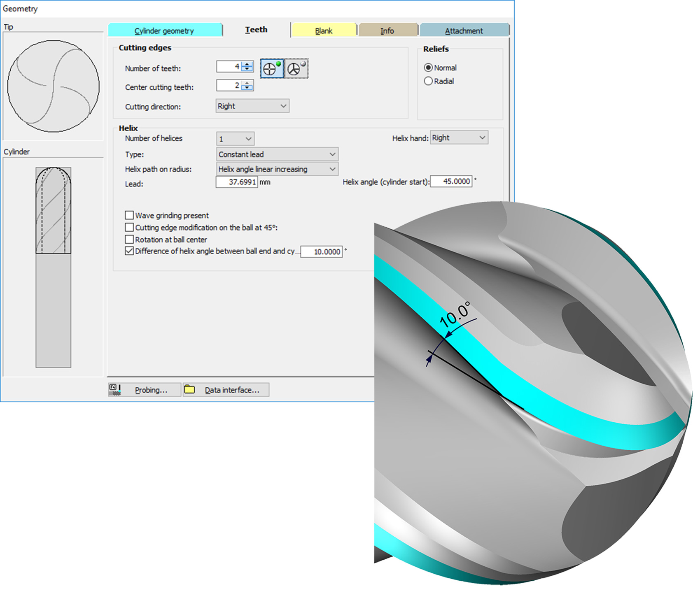Open the Cutting direction dropdown
This screenshot has height=591, width=700.
[252, 106]
